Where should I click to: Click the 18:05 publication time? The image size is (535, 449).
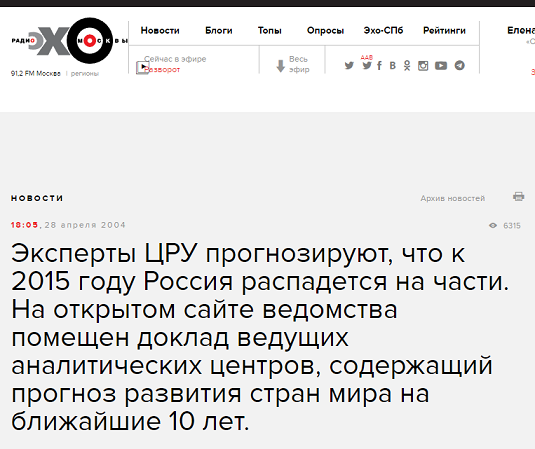25,225
